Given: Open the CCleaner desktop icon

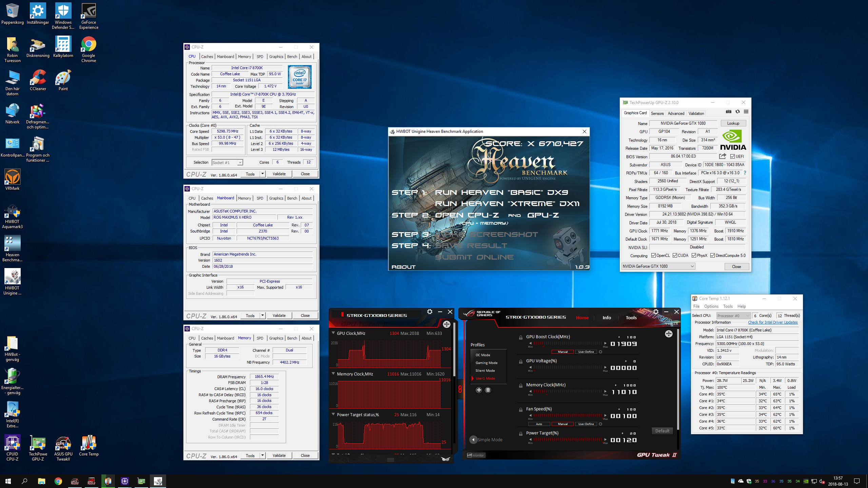Looking at the screenshot, I should 38,80.
